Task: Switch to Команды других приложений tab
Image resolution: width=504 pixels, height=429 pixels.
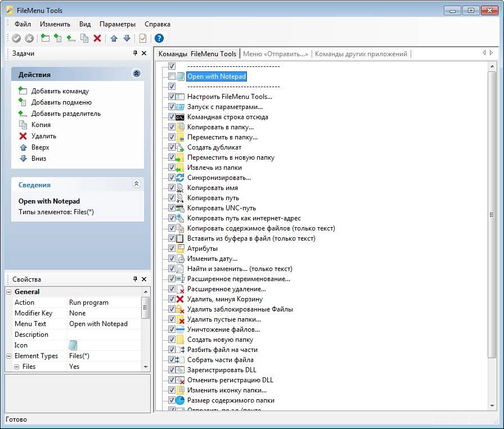Action: tap(361, 53)
